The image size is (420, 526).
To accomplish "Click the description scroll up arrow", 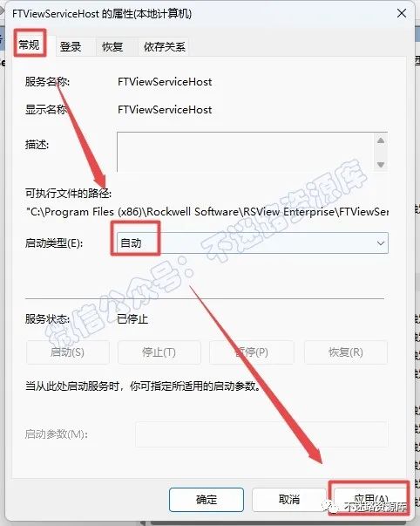I will pyautogui.click(x=381, y=140).
